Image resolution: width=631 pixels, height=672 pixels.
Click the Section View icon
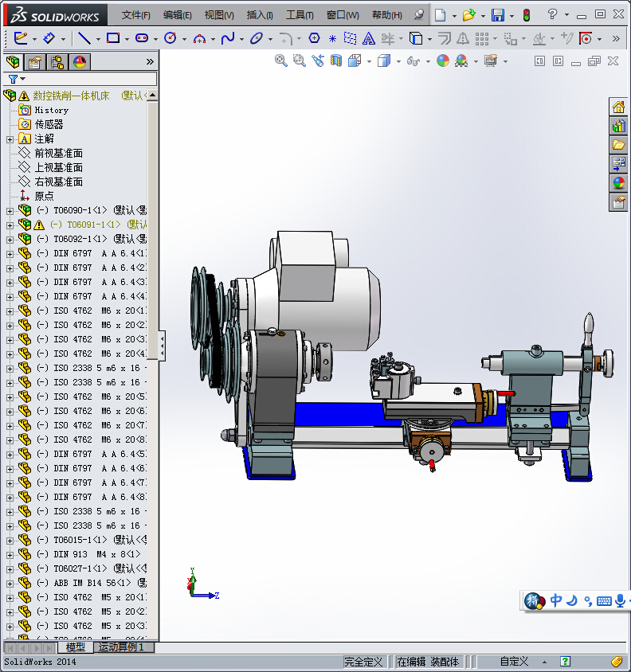pyautogui.click(x=336, y=61)
